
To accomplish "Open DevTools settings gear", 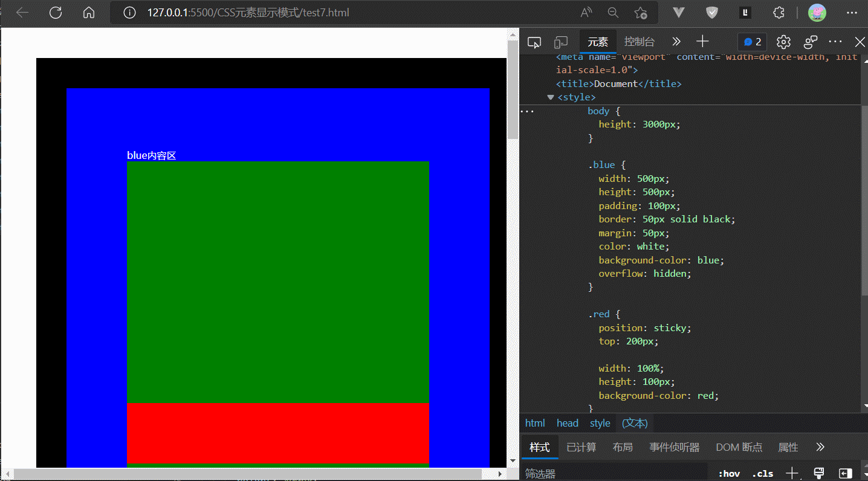I will pyautogui.click(x=784, y=42).
